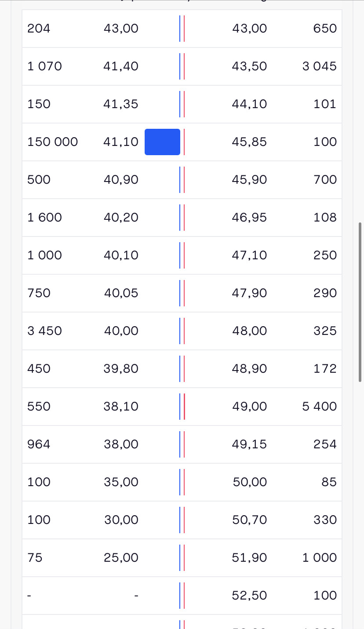Viewport: 364px width, 629px height.
Task: Select the bid price 35,00
Action: (x=121, y=482)
